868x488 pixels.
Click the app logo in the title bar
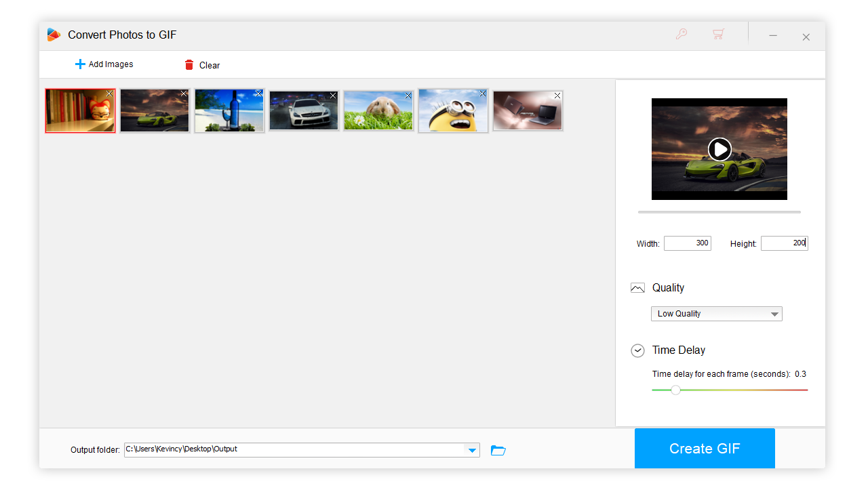coord(54,34)
